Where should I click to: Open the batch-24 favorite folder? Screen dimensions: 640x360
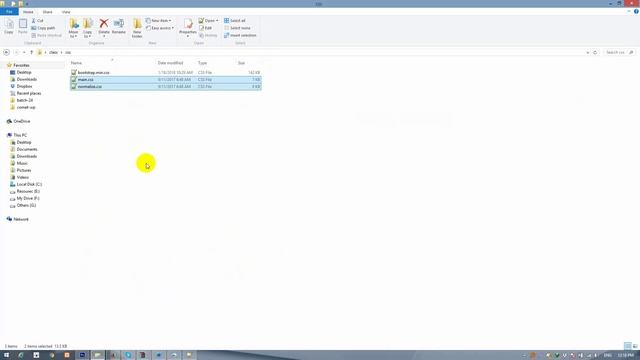click(24, 100)
